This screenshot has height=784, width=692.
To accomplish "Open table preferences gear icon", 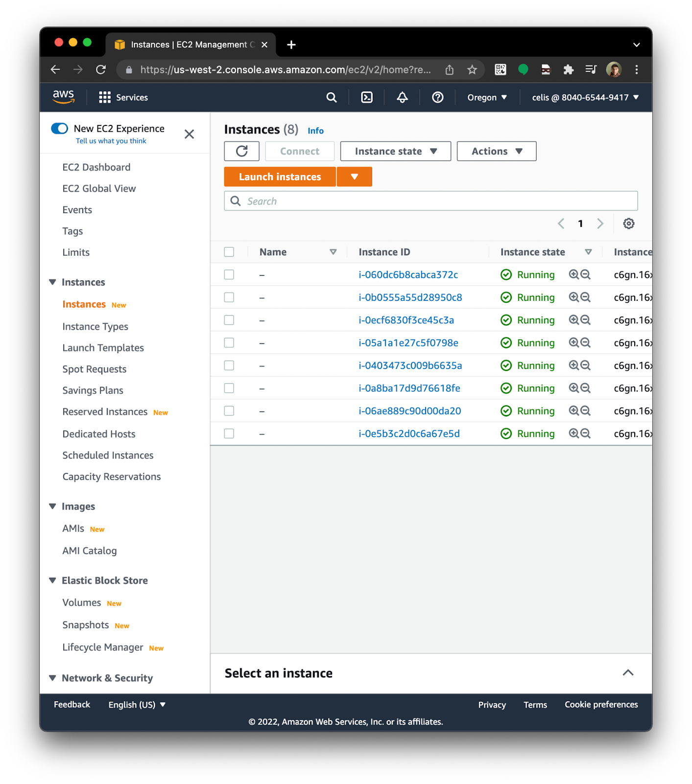I will click(x=628, y=223).
